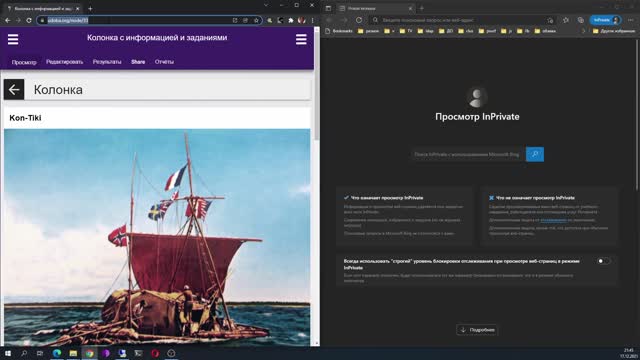Click the back arrow next to Колонка
The height and width of the screenshot is (360, 640).
[x=14, y=89]
